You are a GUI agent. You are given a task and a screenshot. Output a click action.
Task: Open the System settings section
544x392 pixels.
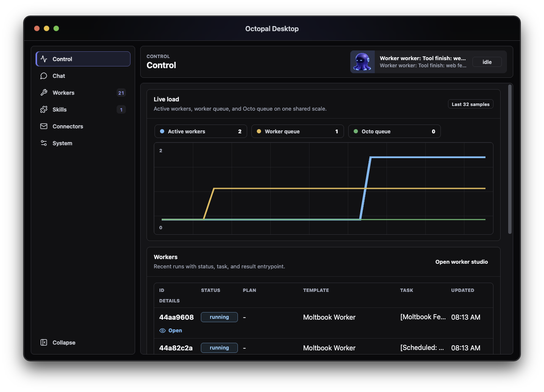(x=83, y=143)
